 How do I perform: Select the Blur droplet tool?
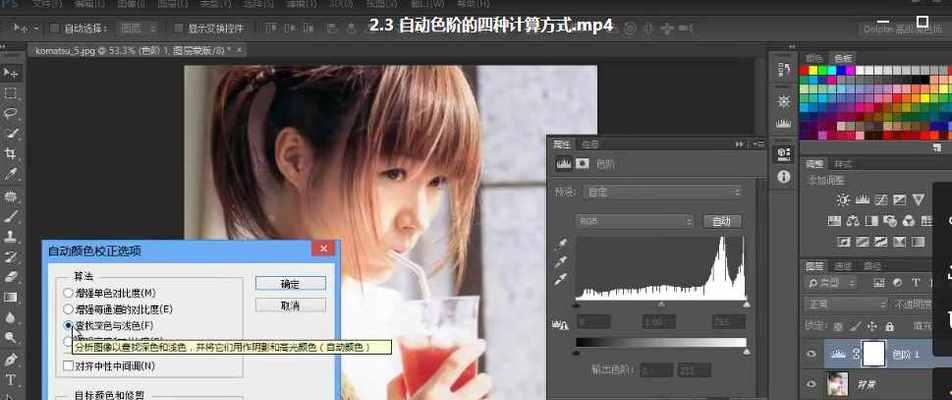coord(10,317)
